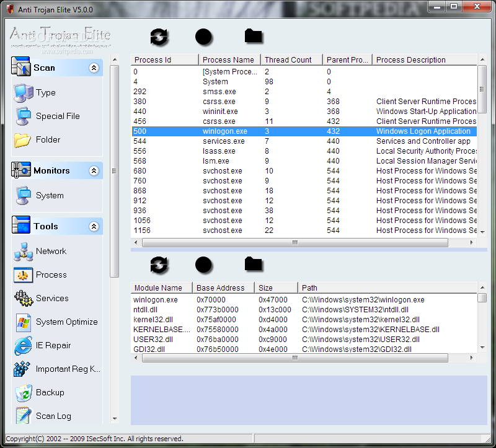Open the Backup tool
496x448 pixels.
pos(50,392)
